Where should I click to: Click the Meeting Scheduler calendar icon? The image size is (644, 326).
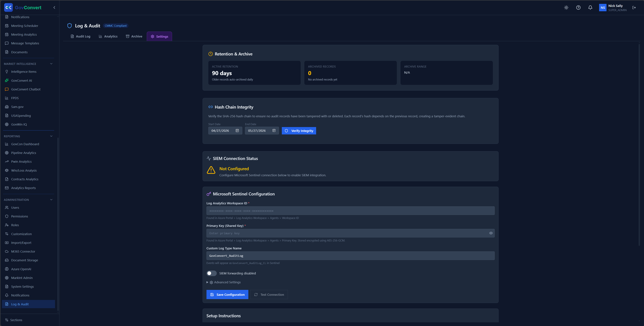tap(7, 26)
